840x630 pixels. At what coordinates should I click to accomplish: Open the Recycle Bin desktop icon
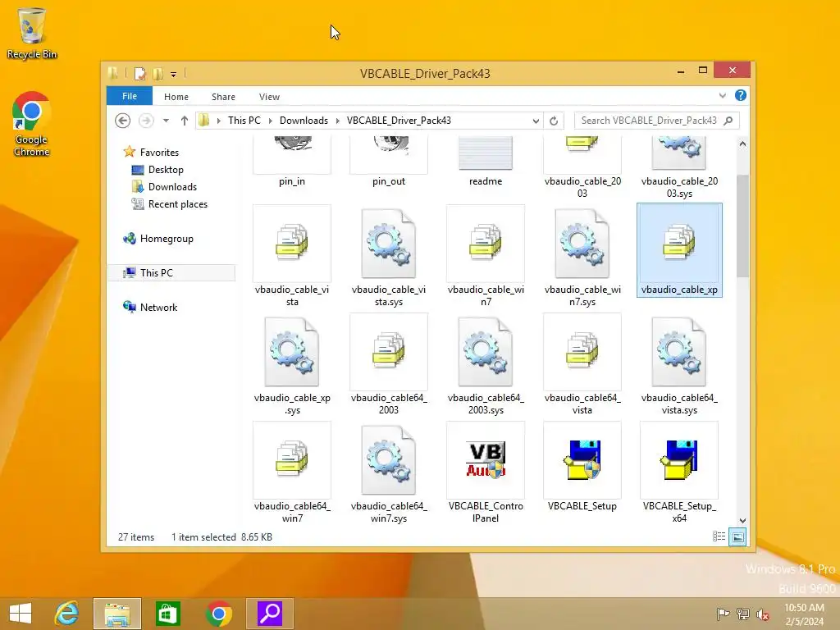tap(31, 33)
